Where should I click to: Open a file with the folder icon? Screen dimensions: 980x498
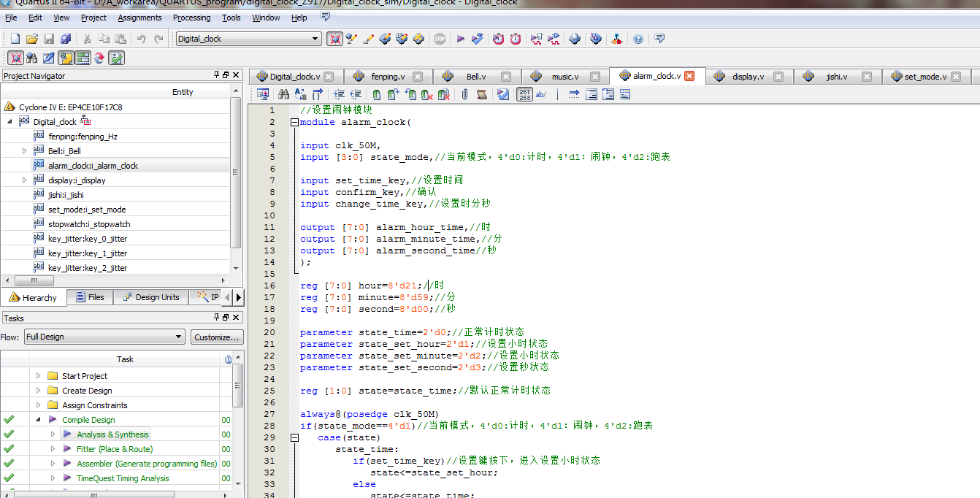coord(32,39)
